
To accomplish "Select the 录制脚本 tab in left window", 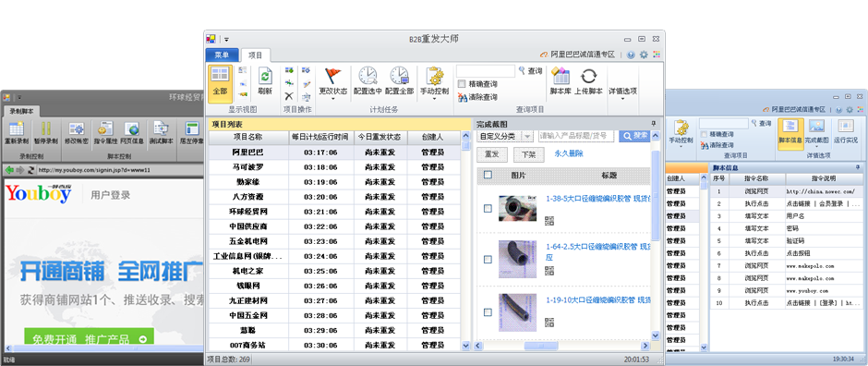I will (21, 111).
